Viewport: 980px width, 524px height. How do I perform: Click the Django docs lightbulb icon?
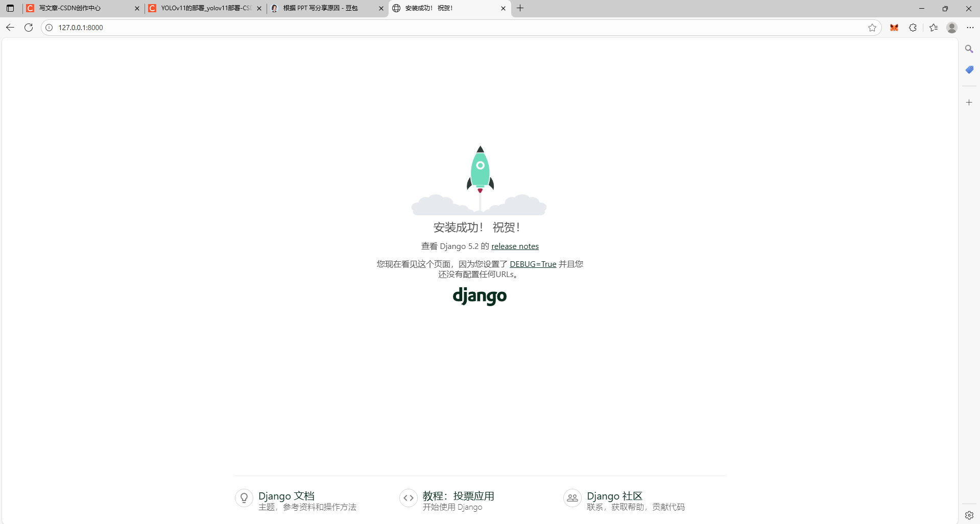[x=244, y=498]
